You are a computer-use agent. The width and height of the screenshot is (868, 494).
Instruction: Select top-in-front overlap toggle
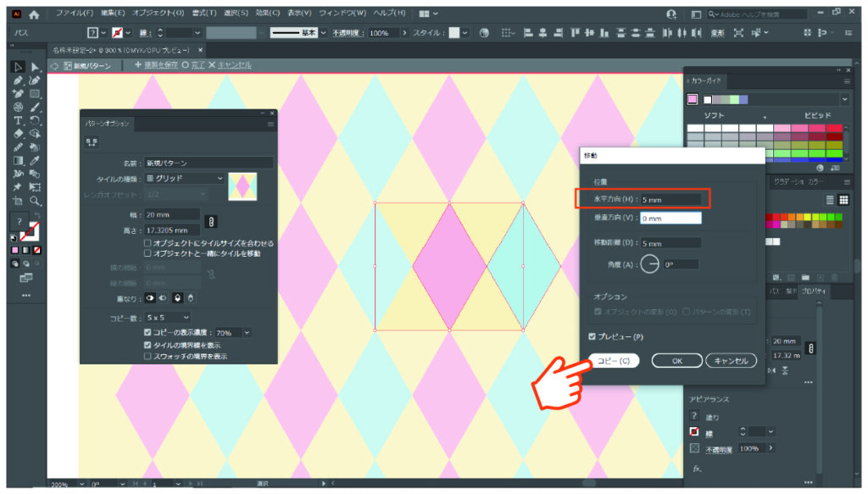(177, 298)
